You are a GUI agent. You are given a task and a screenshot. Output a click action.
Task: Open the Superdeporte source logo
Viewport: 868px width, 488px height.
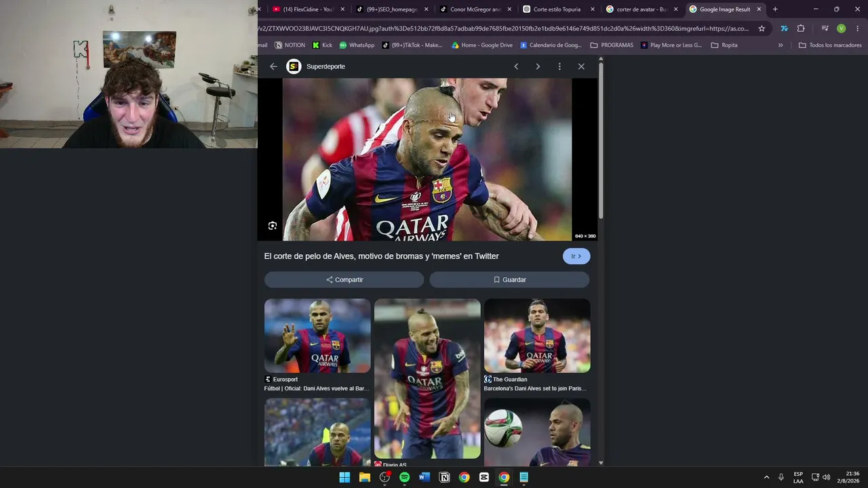(x=294, y=66)
